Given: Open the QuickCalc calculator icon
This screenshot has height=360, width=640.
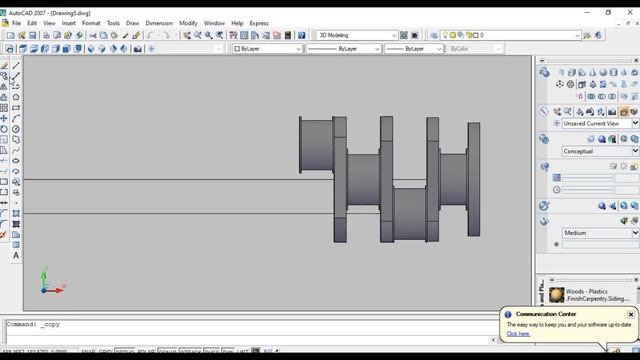Looking at the screenshot, I should (x=288, y=36).
